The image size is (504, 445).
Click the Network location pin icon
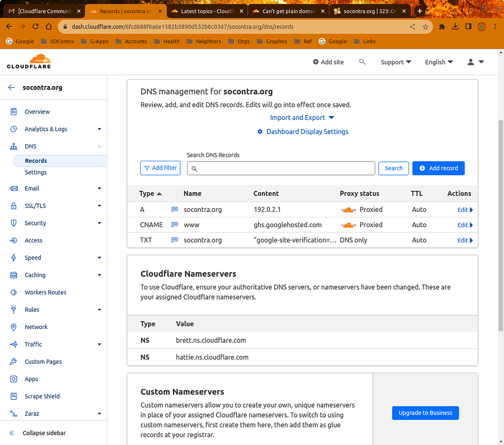click(13, 327)
